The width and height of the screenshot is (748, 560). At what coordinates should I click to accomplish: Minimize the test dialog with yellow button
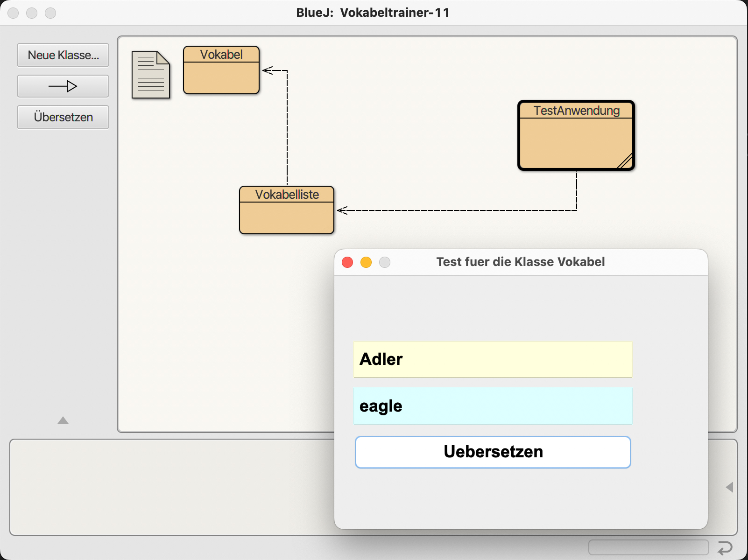tap(366, 262)
